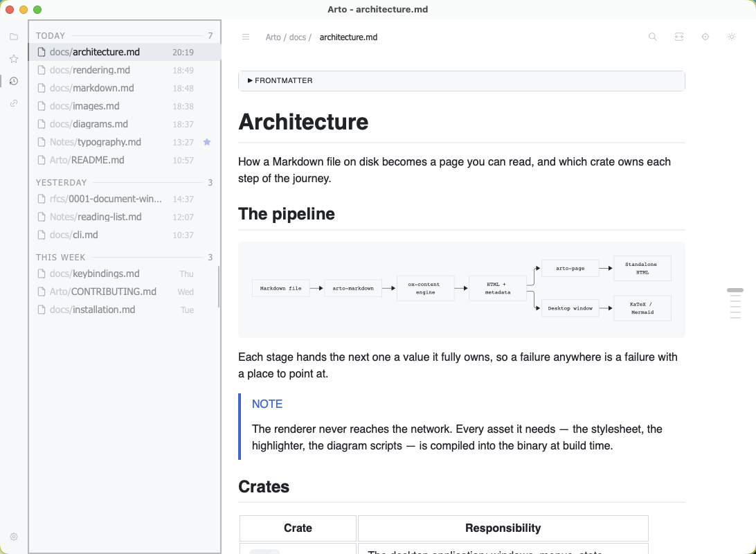Unfavorite typography.md using its blue star
Screen dimensions: 756x554
[207, 142]
